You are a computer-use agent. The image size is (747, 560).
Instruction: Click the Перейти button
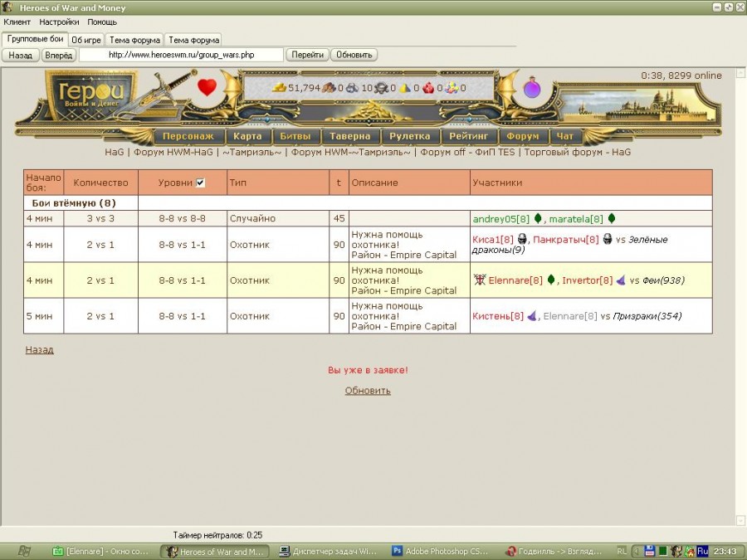click(x=307, y=55)
